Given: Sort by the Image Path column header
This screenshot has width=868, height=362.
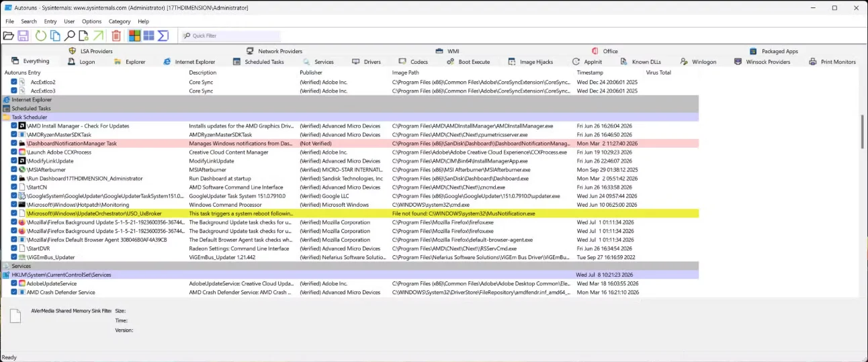Looking at the screenshot, I should 406,73.
